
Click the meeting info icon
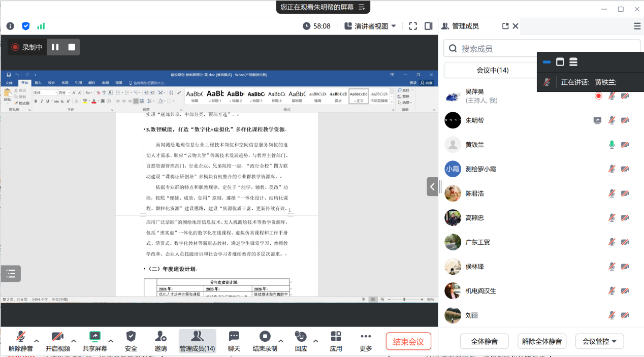tap(10, 26)
